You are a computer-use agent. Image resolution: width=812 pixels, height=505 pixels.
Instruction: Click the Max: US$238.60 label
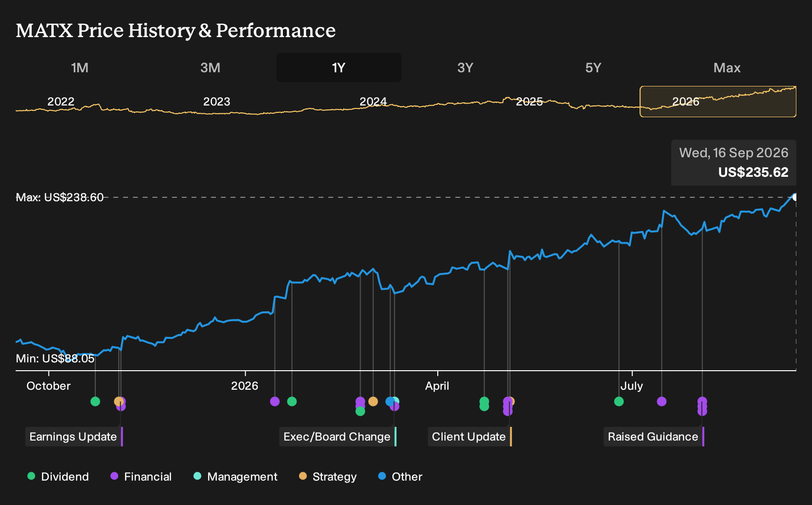coord(60,197)
